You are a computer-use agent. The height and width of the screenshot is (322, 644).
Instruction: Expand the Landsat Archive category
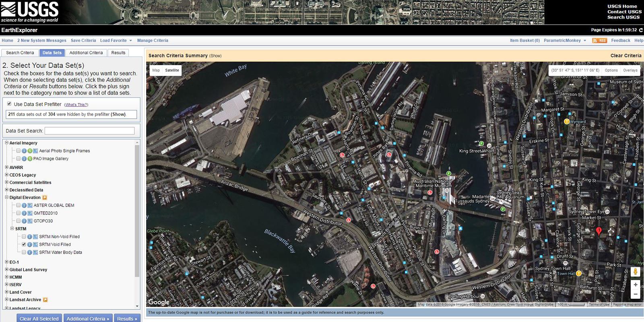click(6, 299)
